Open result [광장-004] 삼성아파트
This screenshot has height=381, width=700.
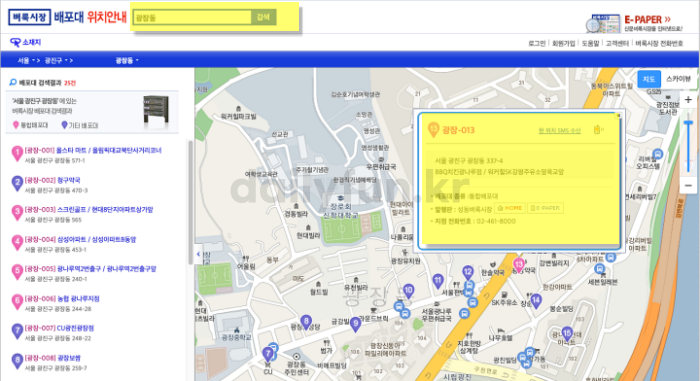(x=80, y=239)
